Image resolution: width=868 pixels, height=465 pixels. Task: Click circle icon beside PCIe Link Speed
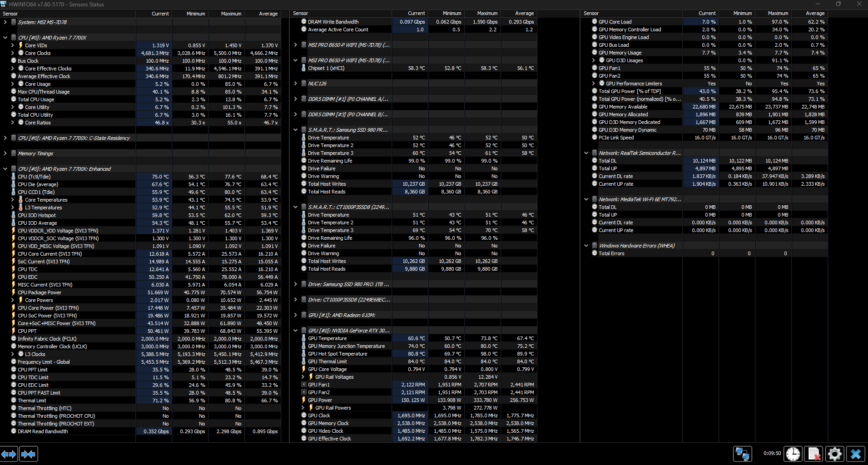[595, 138]
